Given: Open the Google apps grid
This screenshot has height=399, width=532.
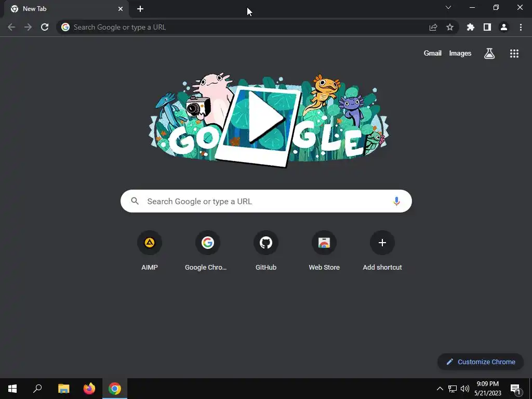Looking at the screenshot, I should pyautogui.click(x=514, y=54).
